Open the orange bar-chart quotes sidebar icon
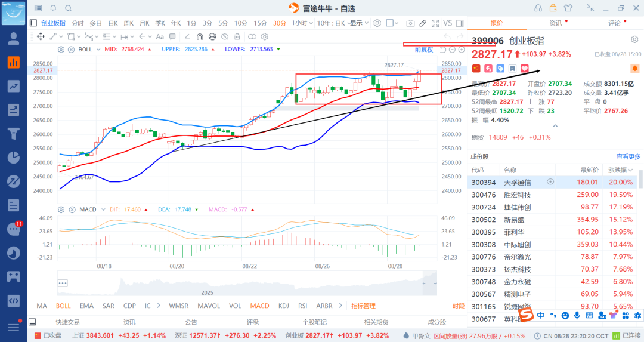 coord(14,63)
